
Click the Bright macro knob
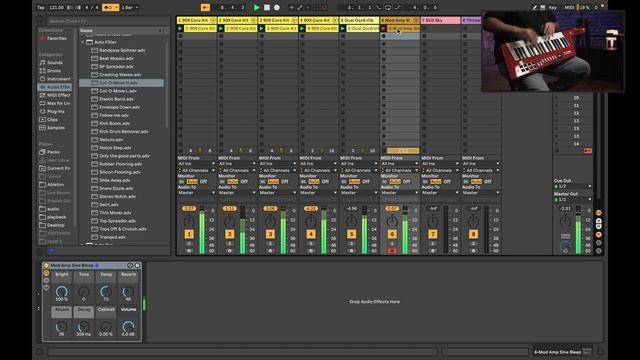coord(62,291)
